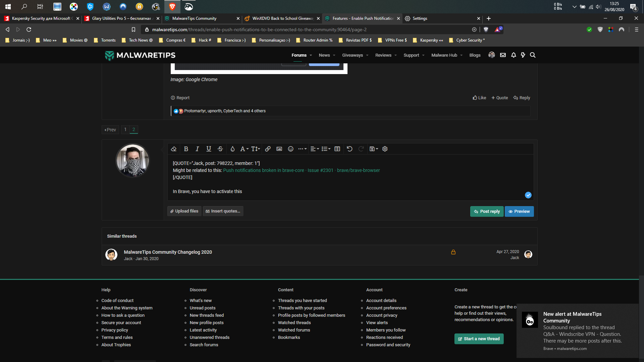This screenshot has width=644, height=362.
Task: Open the smilies emoji picker
Action: (x=290, y=149)
